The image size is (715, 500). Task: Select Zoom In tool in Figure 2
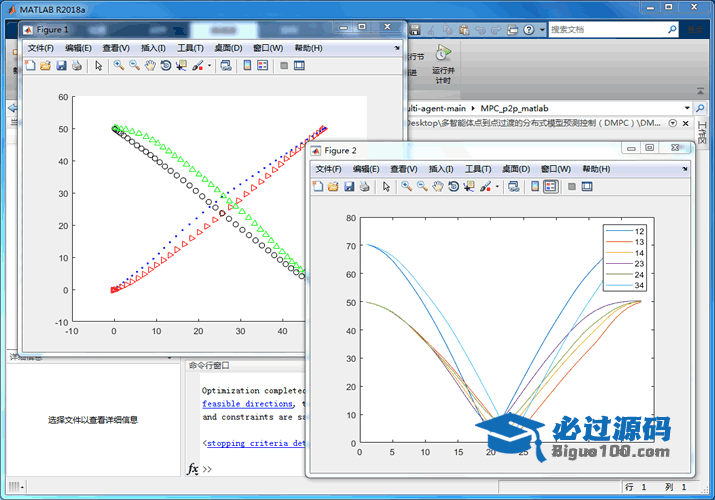(x=406, y=186)
